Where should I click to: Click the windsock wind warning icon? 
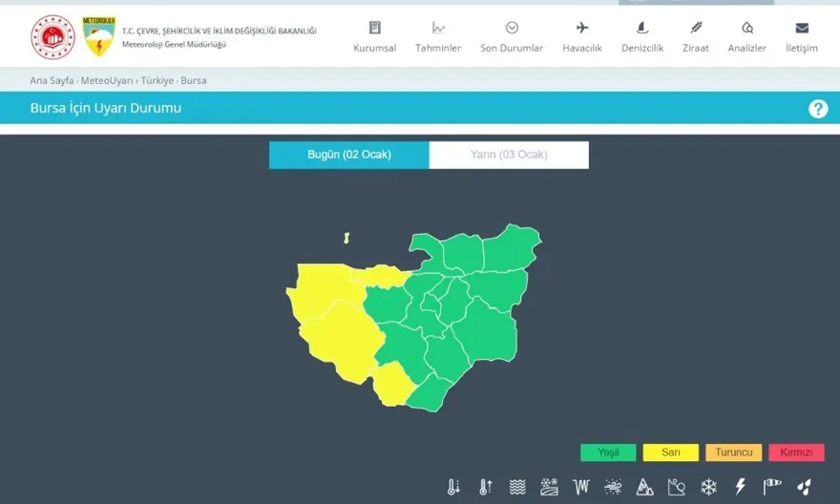772,487
